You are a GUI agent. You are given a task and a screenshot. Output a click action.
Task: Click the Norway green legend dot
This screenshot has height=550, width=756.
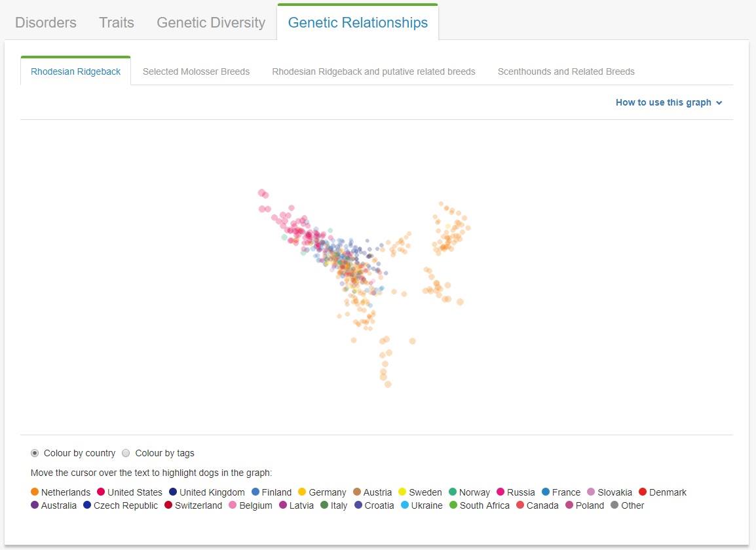click(453, 492)
